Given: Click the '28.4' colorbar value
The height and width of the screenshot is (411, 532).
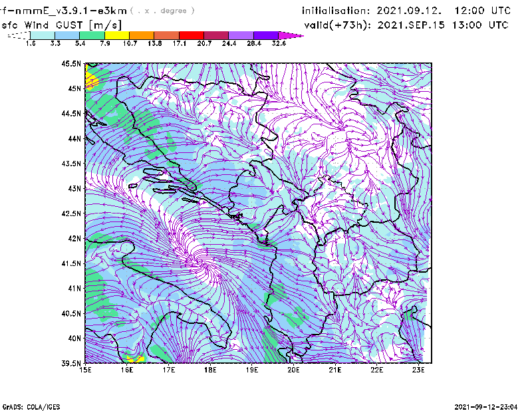Looking at the screenshot, I should [254, 43].
